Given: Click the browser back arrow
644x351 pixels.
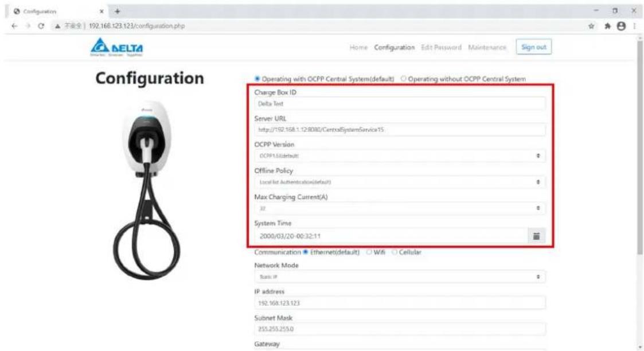Looking at the screenshot, I should tap(14, 26).
